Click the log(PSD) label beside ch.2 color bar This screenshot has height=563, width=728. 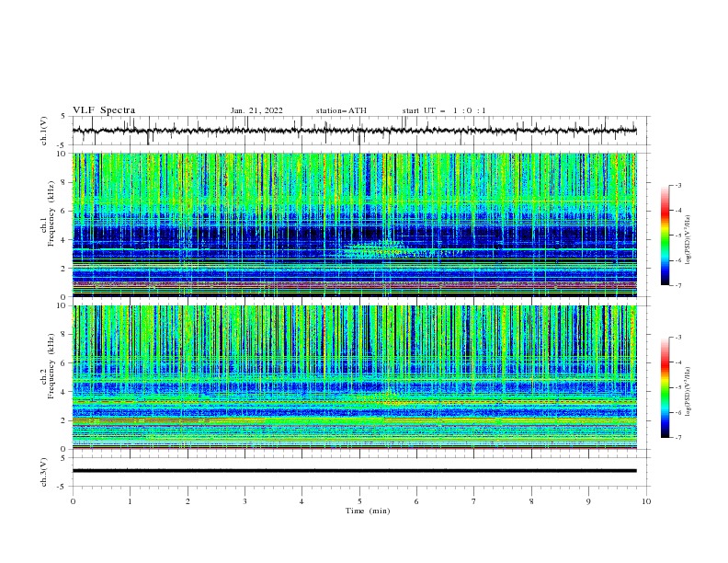pos(688,391)
